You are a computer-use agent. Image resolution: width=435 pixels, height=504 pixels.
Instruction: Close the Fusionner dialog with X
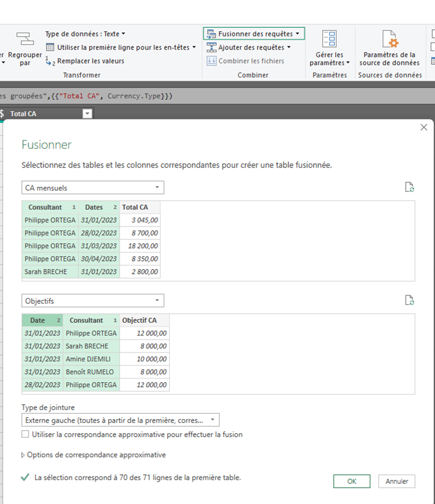(x=424, y=127)
